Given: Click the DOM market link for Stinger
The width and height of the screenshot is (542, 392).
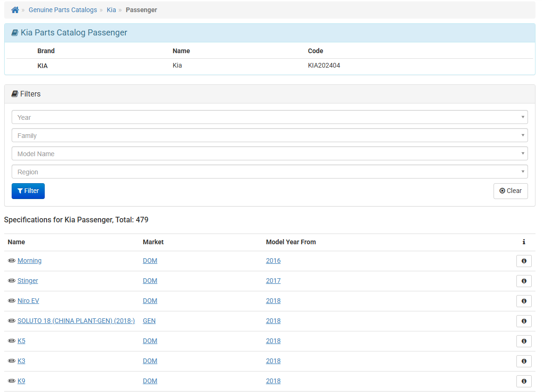Looking at the screenshot, I should pyautogui.click(x=150, y=281).
